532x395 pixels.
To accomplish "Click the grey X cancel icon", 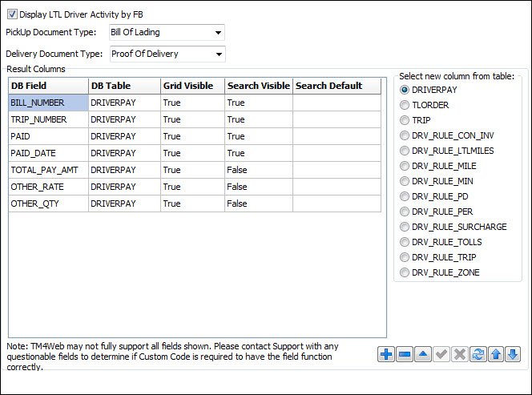I will click(x=458, y=354).
